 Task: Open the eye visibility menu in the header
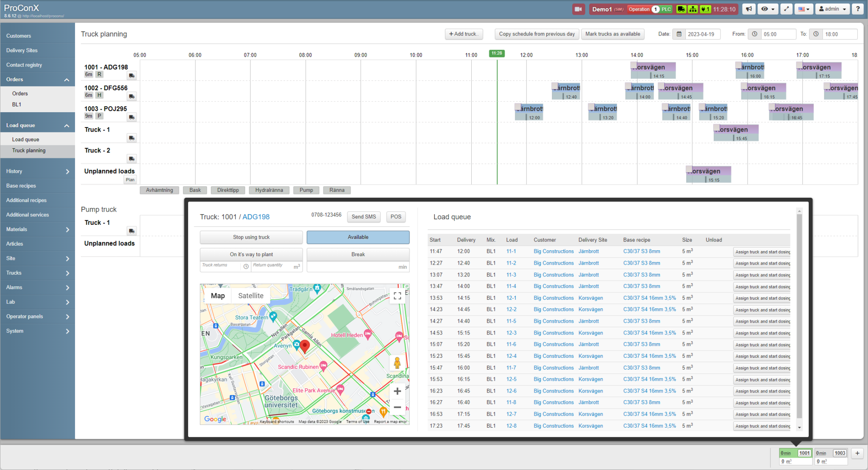(767, 9)
